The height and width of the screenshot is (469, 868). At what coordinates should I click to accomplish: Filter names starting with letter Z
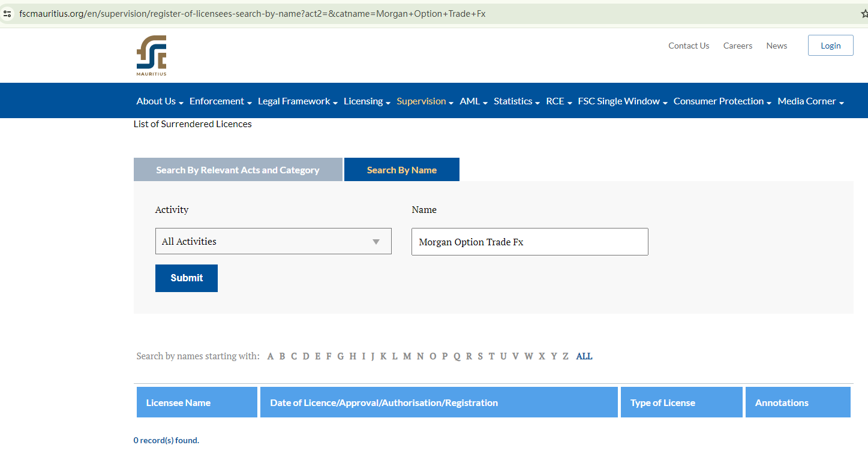pos(566,356)
